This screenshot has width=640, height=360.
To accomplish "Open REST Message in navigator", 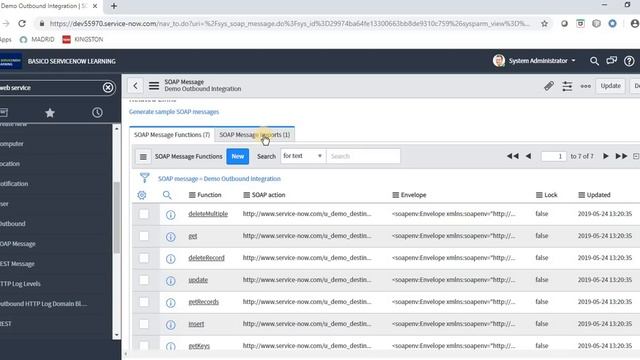I will 17,264.
